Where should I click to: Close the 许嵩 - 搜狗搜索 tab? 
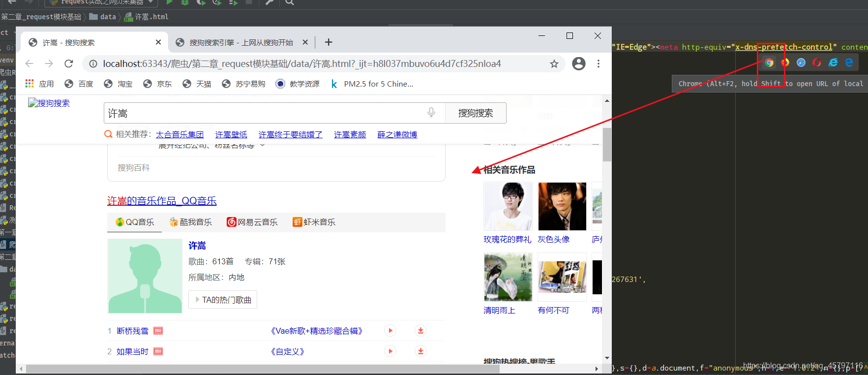tap(158, 42)
